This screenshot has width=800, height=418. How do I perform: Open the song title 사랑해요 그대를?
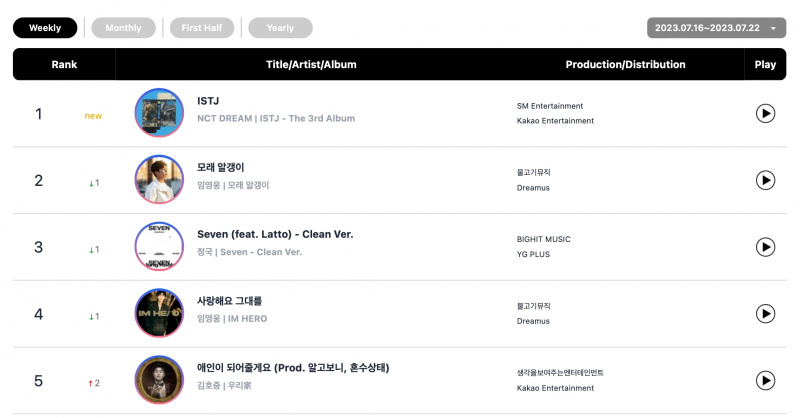[230, 301]
